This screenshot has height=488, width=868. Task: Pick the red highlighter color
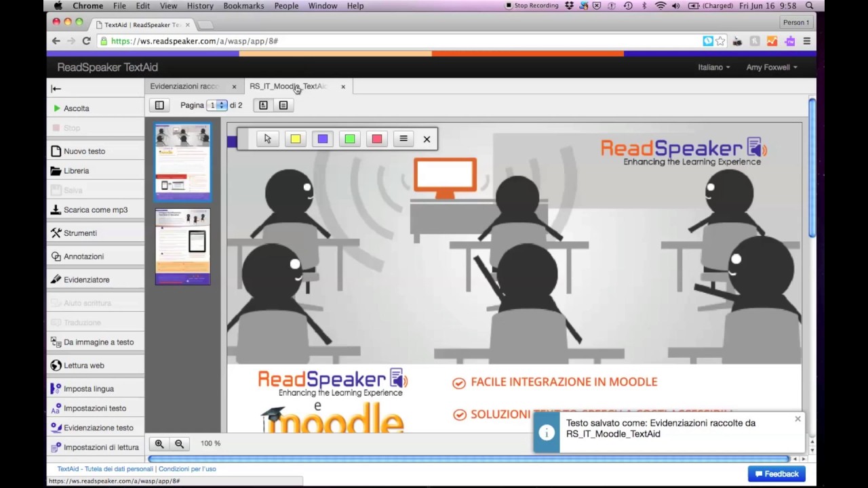click(x=377, y=139)
